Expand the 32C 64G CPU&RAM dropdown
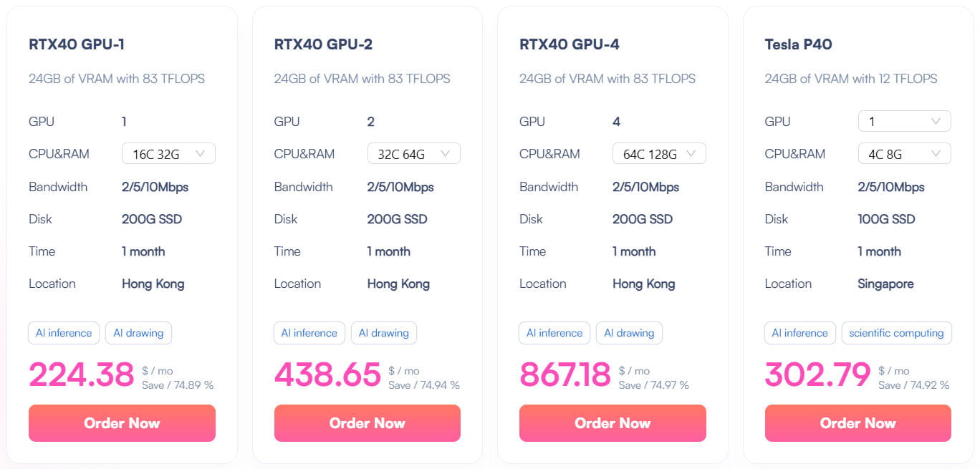980x469 pixels. [413, 153]
